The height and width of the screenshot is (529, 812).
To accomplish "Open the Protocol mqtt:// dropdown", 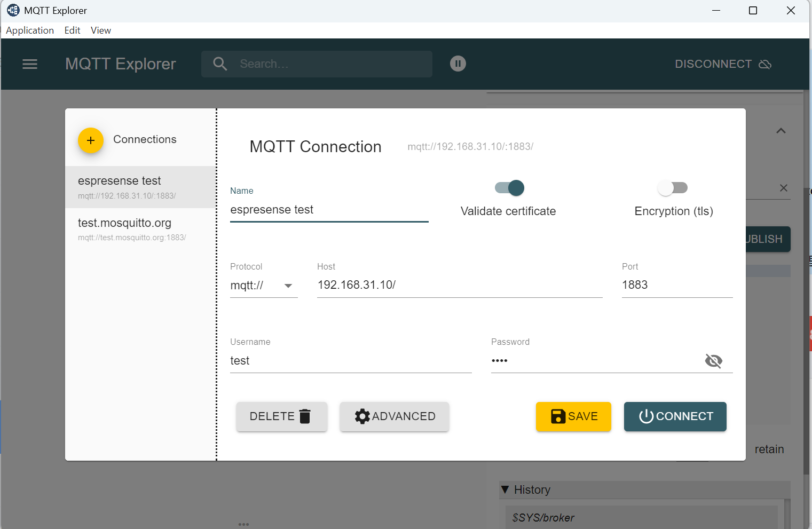I will click(x=263, y=286).
